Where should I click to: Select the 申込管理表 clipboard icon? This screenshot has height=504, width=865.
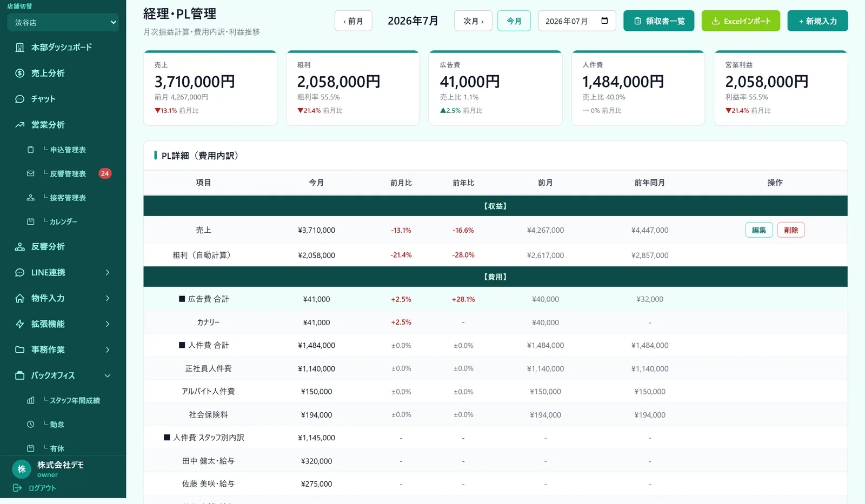[31, 150]
